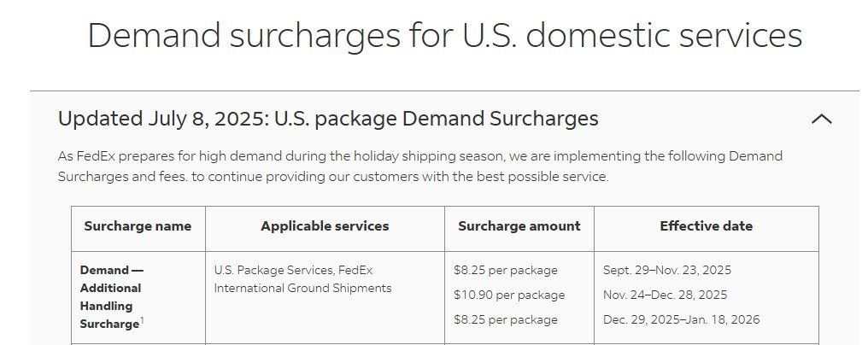Collapse the U.S. package Demand Surcharges section chevron
Viewport: 868px width, 345px height.
821,119
